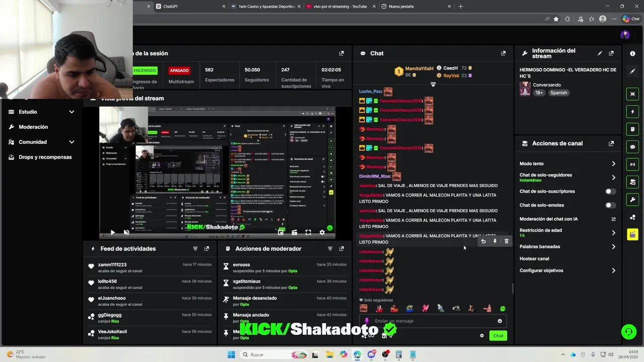Click the chat panel scrollbar
This screenshot has width=644, height=362.
513,289
